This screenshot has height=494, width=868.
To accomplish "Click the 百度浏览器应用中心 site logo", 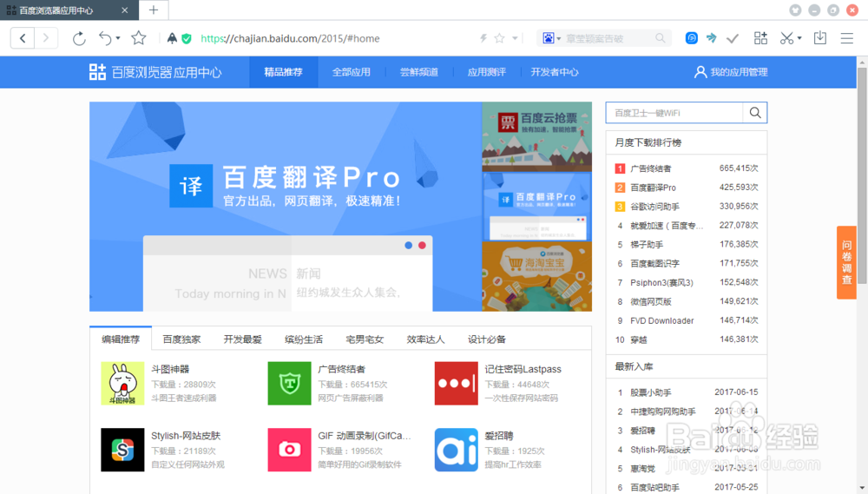I will pos(155,72).
